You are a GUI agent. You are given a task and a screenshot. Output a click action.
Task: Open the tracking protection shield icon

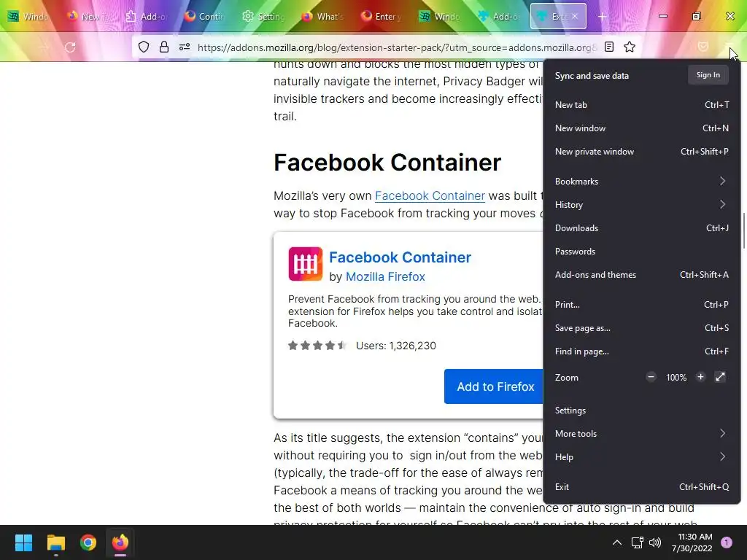144,47
